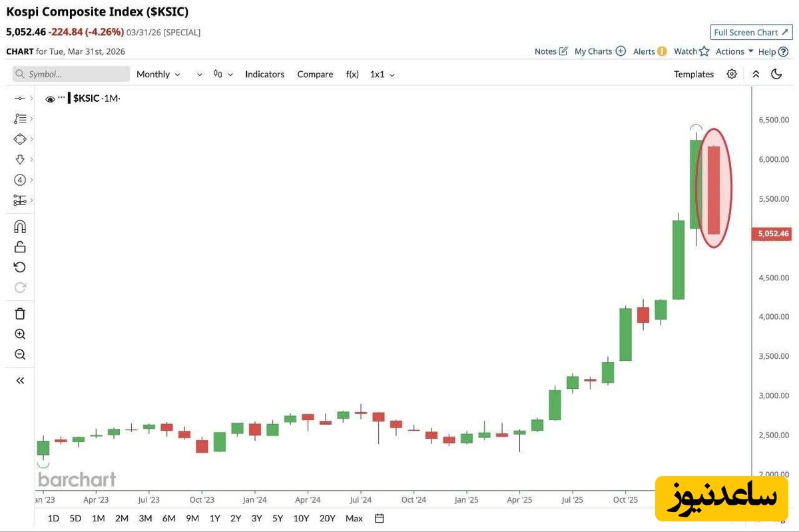Click the zoom in magnifier icon
This screenshot has width=799, height=532.
coord(20,334)
